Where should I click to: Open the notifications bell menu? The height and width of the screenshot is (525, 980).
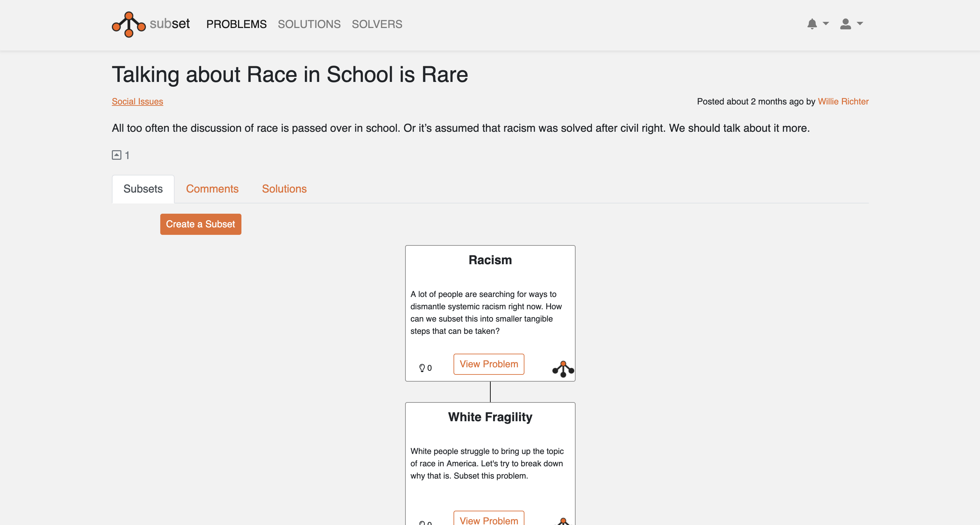(812, 24)
